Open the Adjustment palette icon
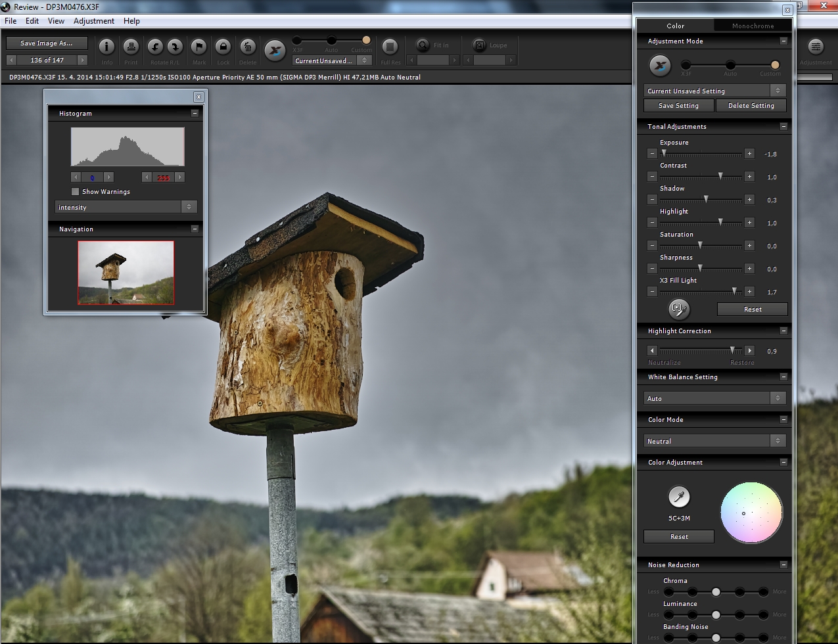The height and width of the screenshot is (644, 838). point(815,47)
